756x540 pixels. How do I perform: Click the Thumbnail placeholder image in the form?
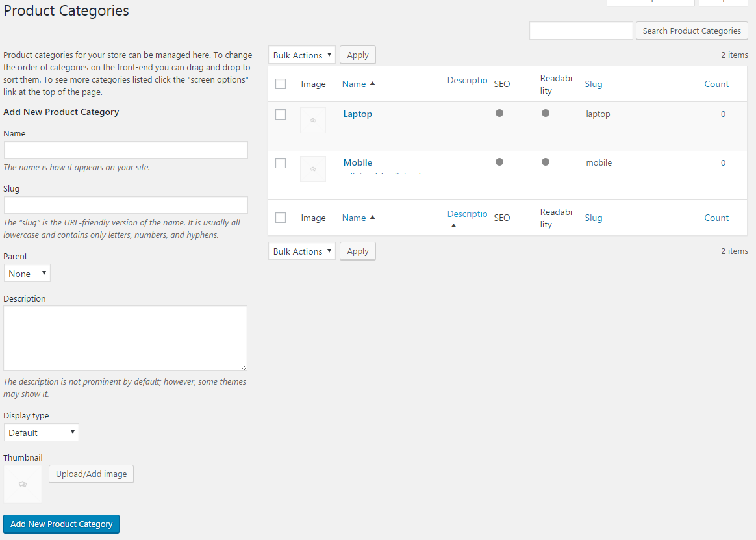click(23, 484)
